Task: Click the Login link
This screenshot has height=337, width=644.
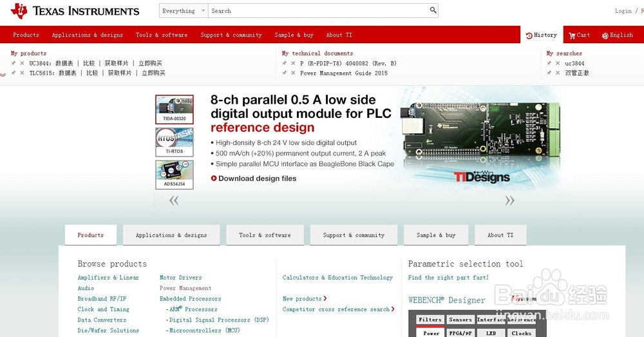Action: 623,11
